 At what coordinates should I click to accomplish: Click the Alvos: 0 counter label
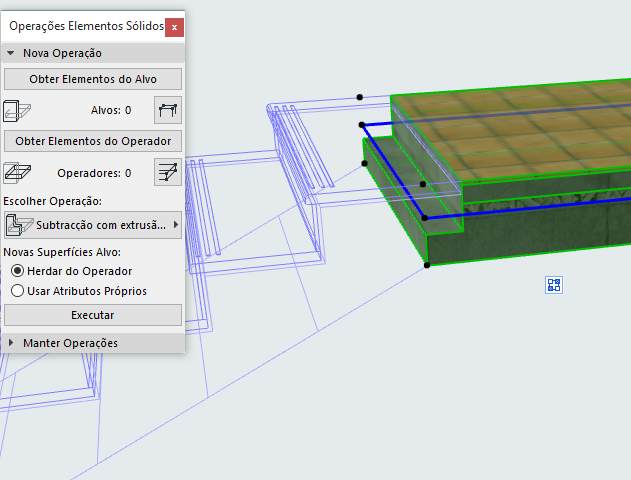point(110,111)
